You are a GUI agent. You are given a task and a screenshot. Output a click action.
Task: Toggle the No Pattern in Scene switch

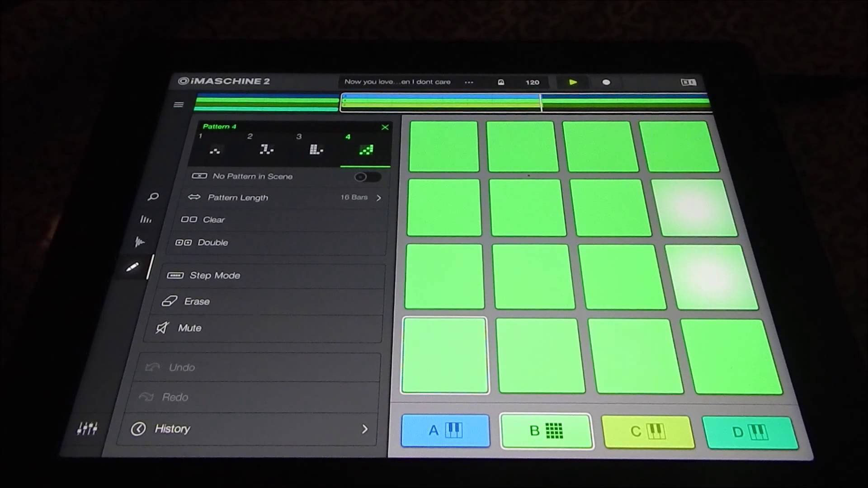click(367, 177)
